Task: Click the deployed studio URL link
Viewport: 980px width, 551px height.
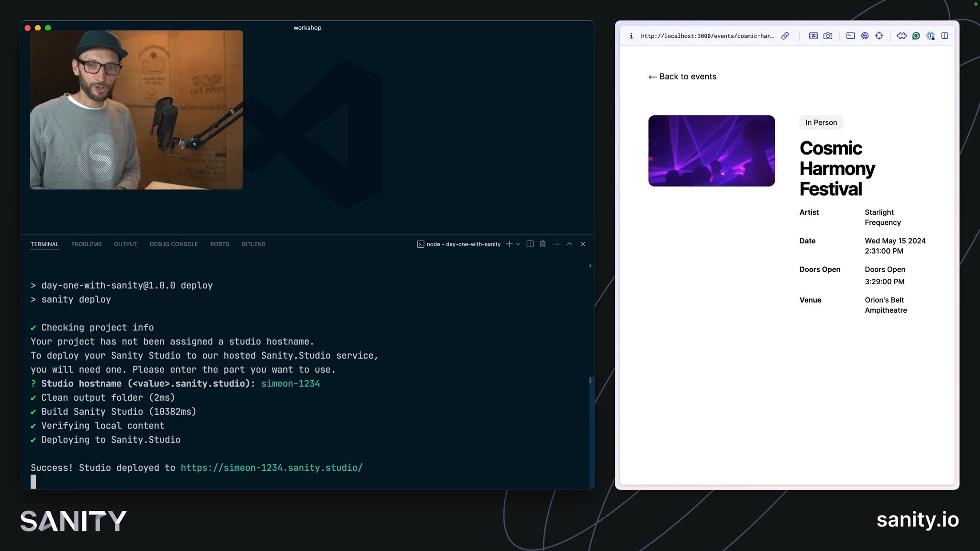Action: point(272,468)
